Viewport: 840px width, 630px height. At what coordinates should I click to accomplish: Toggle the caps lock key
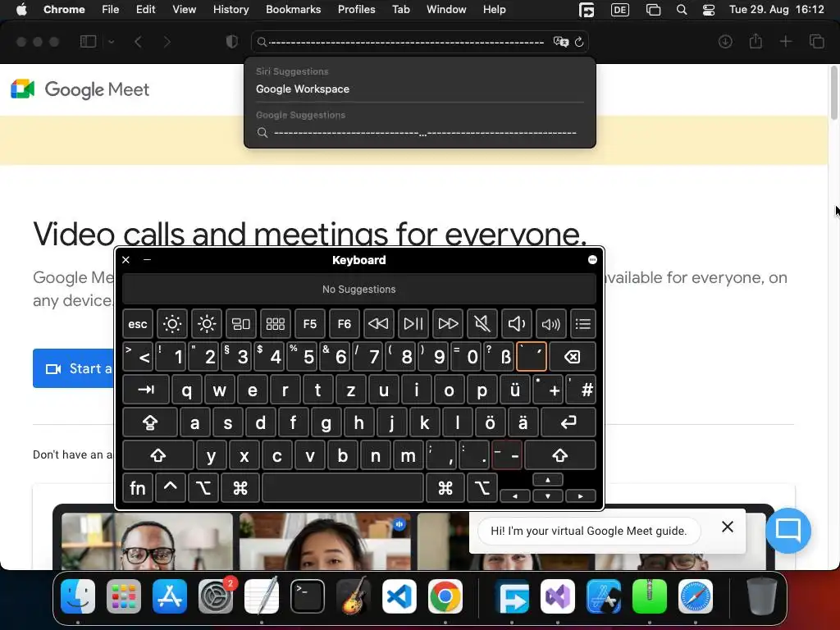(150, 422)
